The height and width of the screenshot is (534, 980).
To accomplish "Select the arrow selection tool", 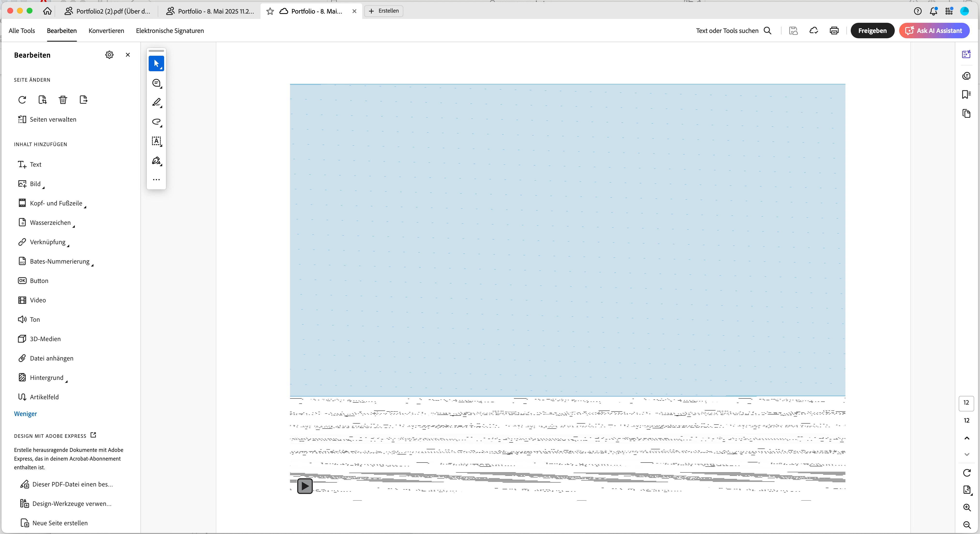I will point(156,63).
